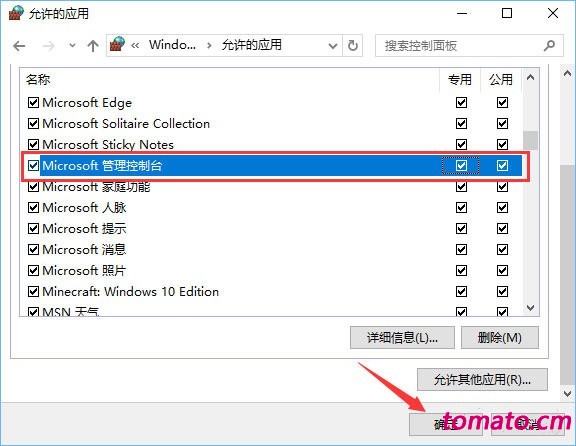Click the 专用 column header
Screen dimensions: 576x446
[x=460, y=79]
